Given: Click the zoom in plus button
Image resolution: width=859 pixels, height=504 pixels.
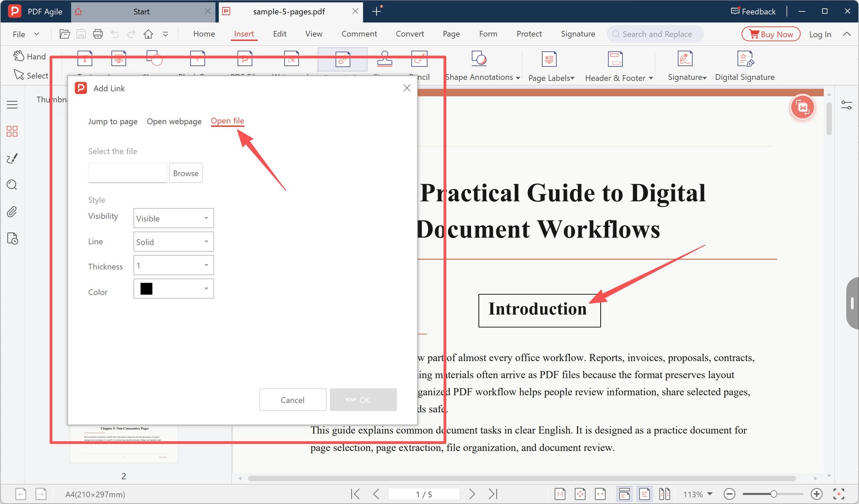Looking at the screenshot, I should coord(817,494).
